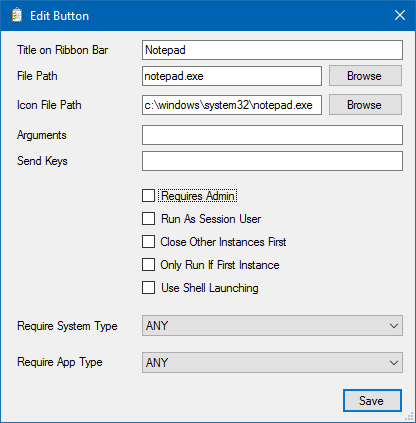Click into the Arguments input field

pyautogui.click(x=272, y=135)
